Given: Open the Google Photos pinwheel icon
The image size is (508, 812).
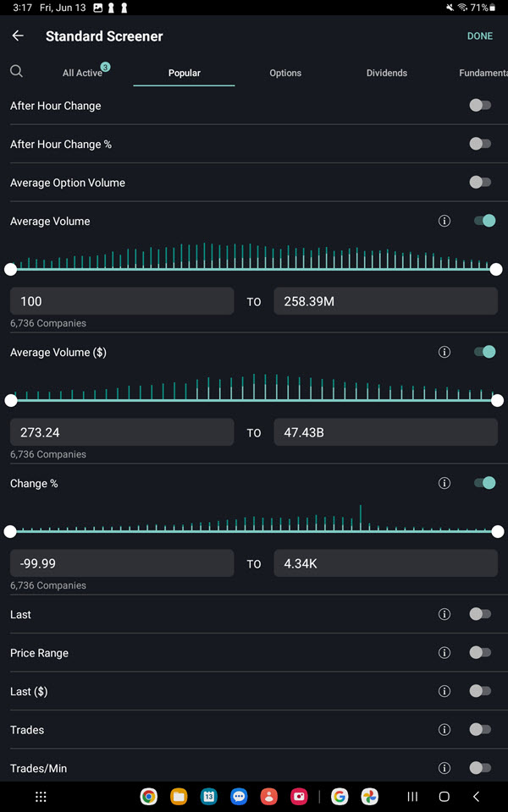Looking at the screenshot, I should (x=370, y=797).
